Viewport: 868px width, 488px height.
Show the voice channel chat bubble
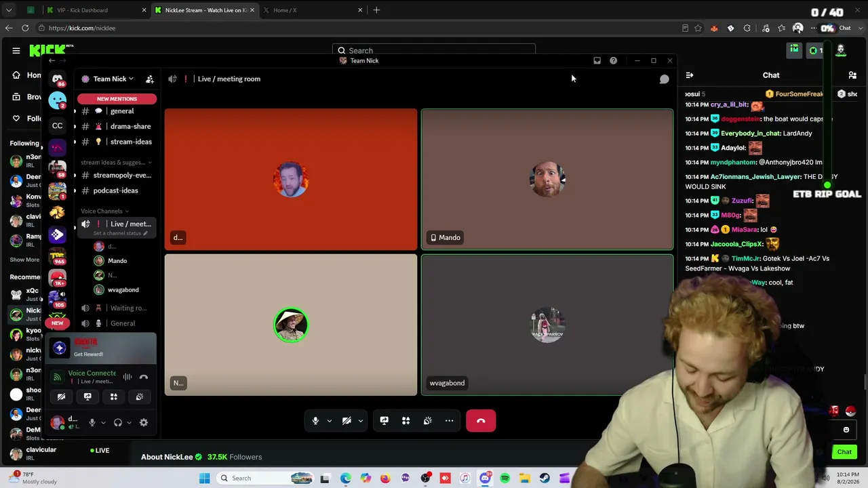(x=665, y=79)
